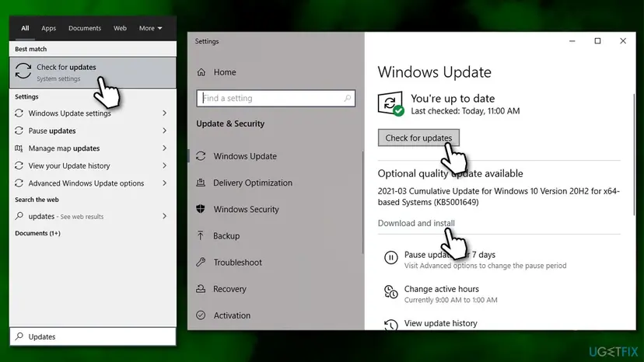This screenshot has height=362, width=644.
Task: Click the magnifier icon next to 'updates - See web results'
Action: 19,216
